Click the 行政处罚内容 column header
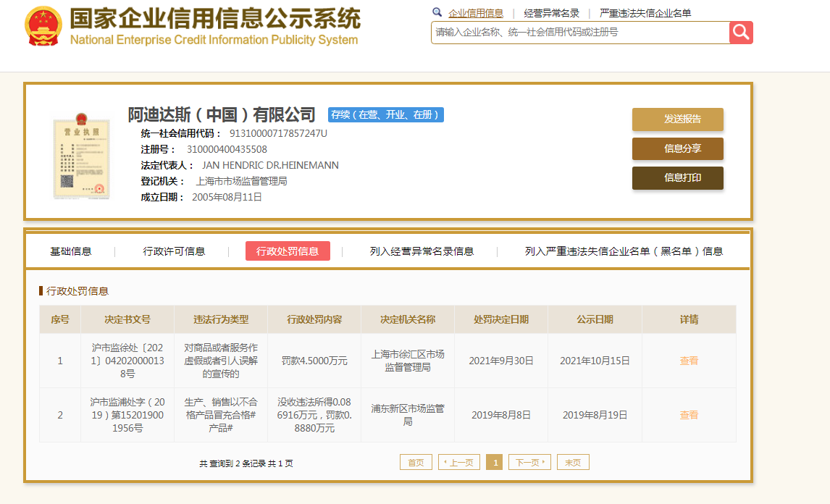This screenshot has width=830, height=504. (314, 319)
